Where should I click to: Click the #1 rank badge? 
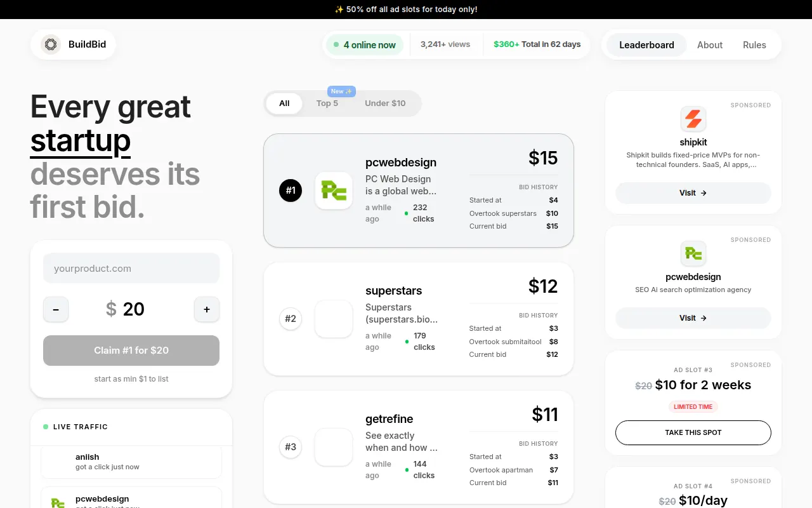(x=291, y=190)
